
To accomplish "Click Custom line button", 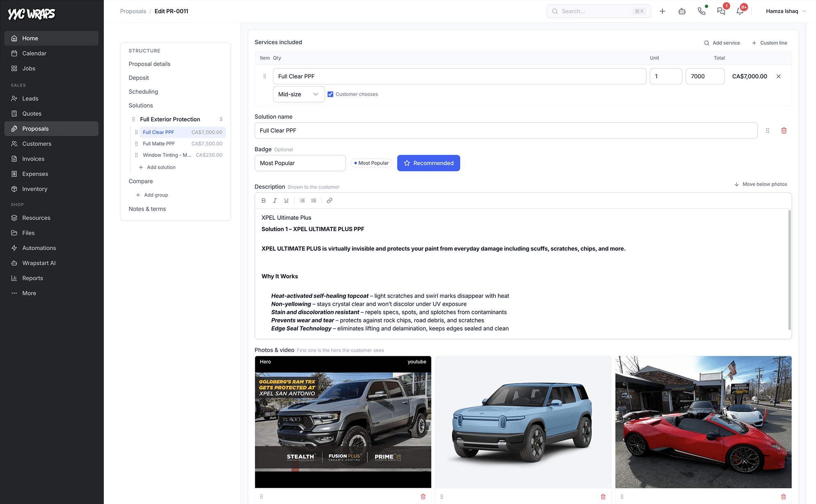I will pyautogui.click(x=770, y=43).
